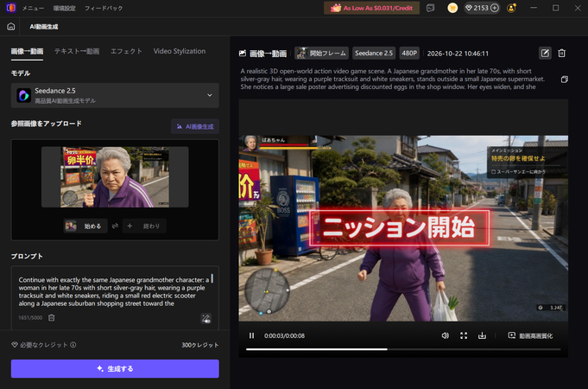Go to home via house icon
The width and height of the screenshot is (588, 389).
click(11, 26)
